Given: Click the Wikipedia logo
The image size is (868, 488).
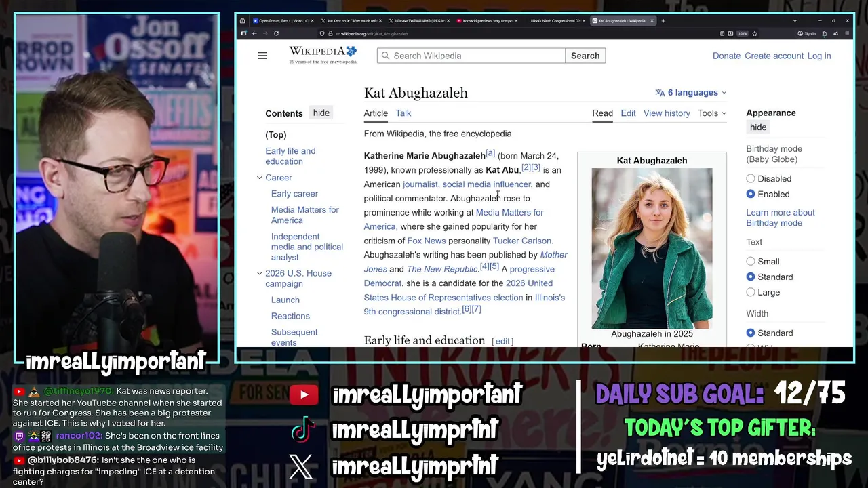Looking at the screenshot, I should pos(323,55).
